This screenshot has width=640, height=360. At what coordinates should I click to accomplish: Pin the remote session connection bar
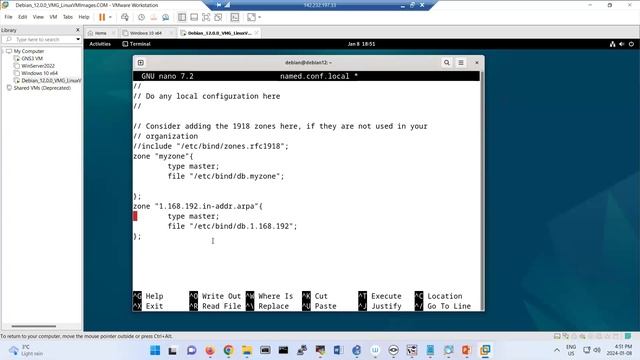pos(219,5)
